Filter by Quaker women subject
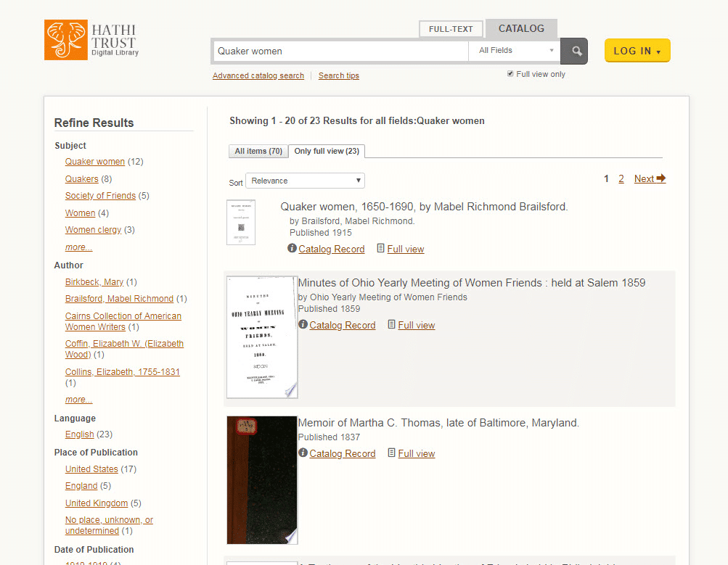728x565 pixels. pos(94,162)
